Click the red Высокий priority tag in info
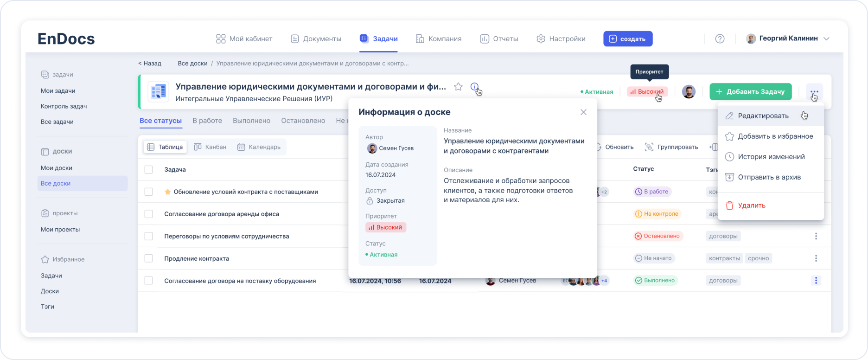This screenshot has width=868, height=360. pyautogui.click(x=386, y=227)
